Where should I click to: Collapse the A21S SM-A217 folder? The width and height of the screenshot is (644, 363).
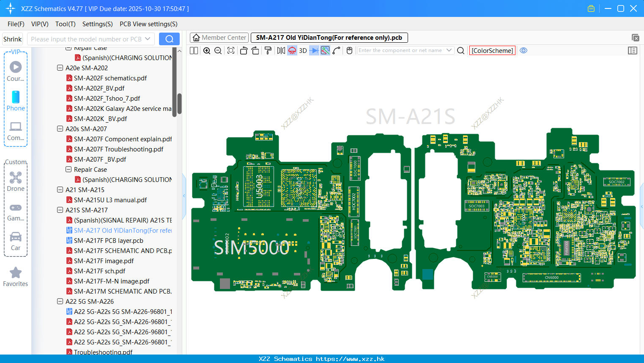(60, 210)
